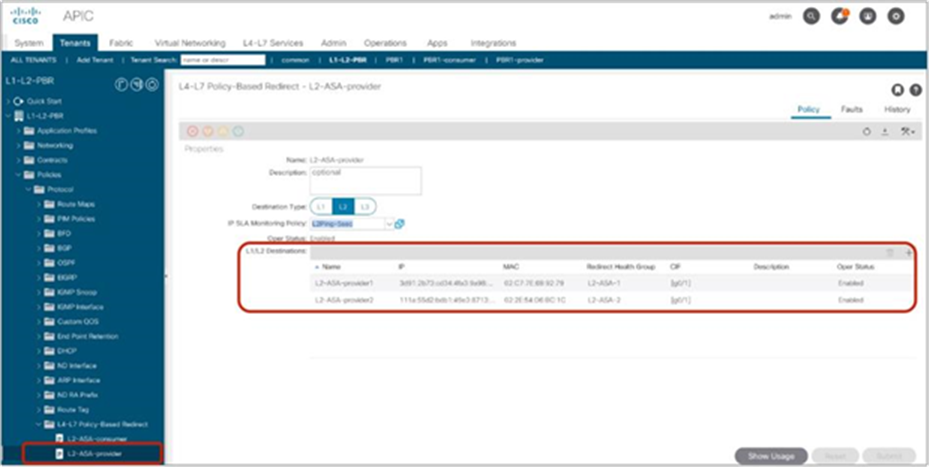Click the Quick Start icon in tree
The height and width of the screenshot is (467, 929).
[17, 101]
